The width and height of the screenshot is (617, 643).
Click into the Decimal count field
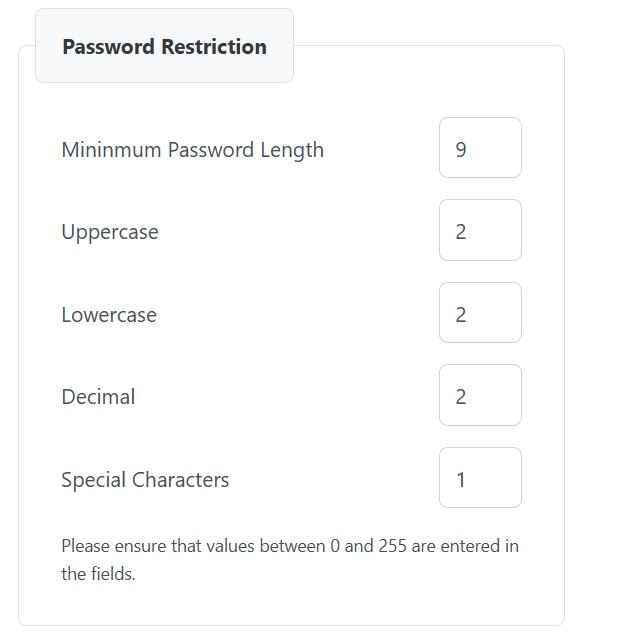pyautogui.click(x=480, y=395)
